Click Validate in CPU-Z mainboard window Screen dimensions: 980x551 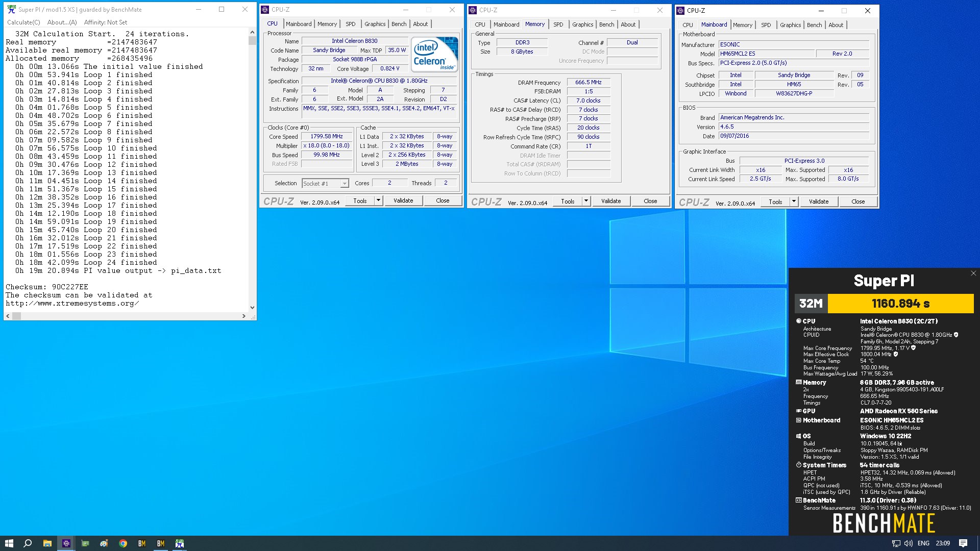click(x=819, y=202)
